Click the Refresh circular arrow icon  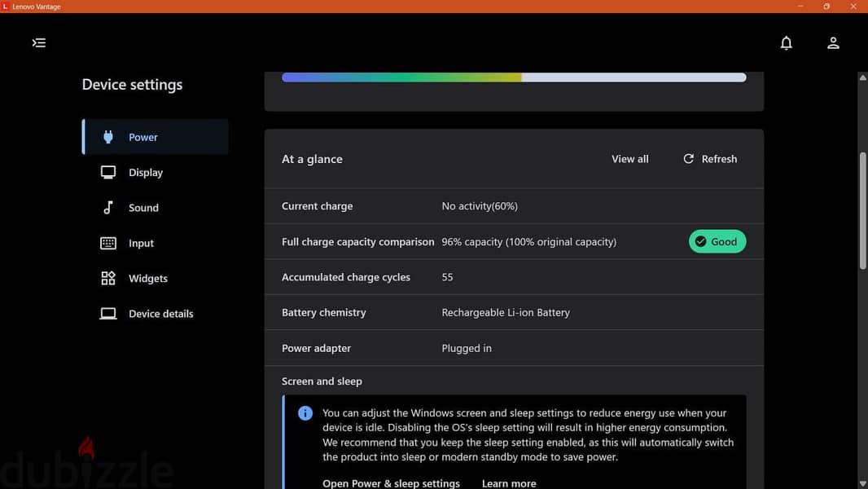[688, 159]
